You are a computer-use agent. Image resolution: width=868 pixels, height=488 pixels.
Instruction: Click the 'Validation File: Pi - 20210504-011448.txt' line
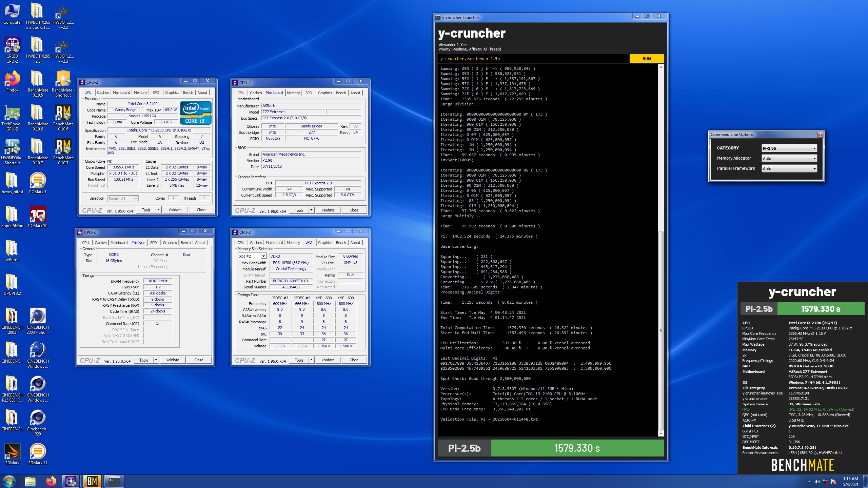489,419
